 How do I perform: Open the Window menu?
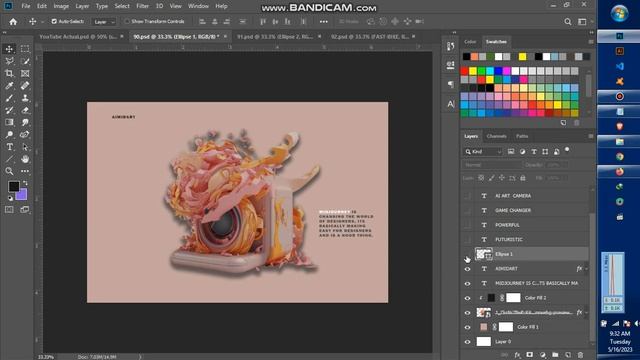click(198, 6)
